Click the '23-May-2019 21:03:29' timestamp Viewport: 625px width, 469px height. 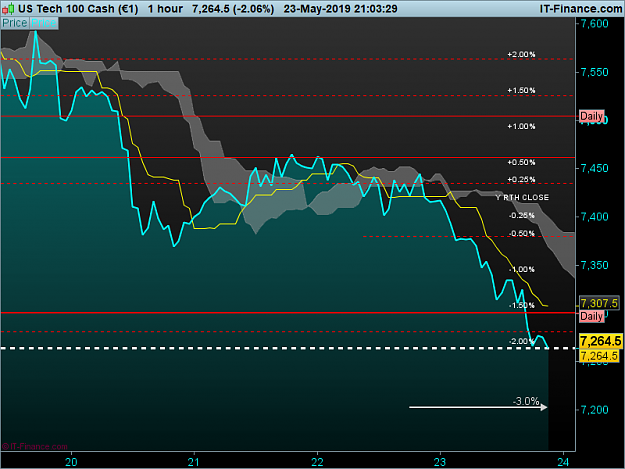(340, 9)
